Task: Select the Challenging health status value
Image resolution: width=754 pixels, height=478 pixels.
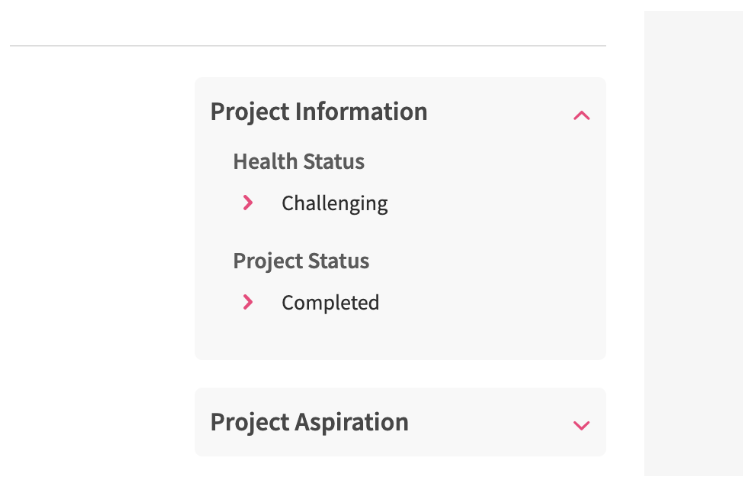Action: pos(334,203)
